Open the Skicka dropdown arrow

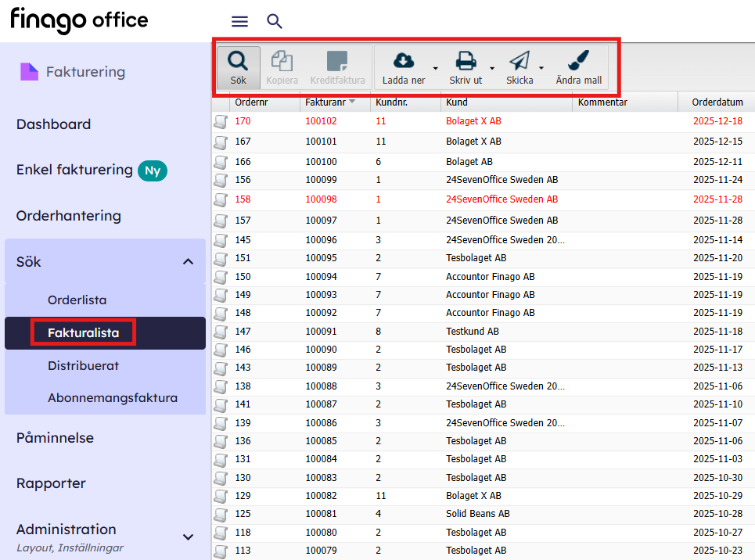[x=541, y=67]
